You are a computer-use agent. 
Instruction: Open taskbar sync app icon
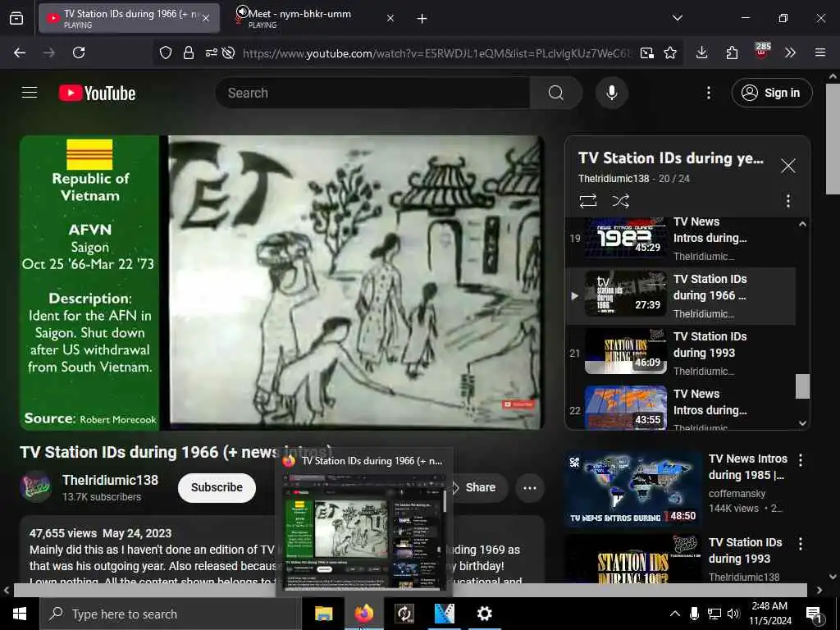tap(404, 614)
